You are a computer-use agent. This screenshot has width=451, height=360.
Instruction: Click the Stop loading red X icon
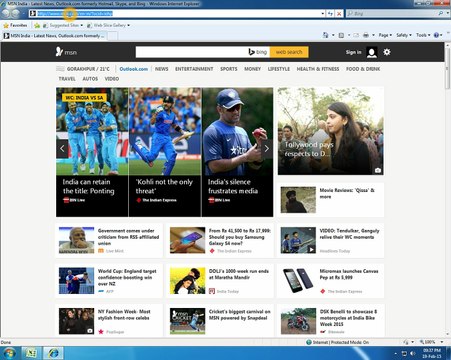pos(339,14)
